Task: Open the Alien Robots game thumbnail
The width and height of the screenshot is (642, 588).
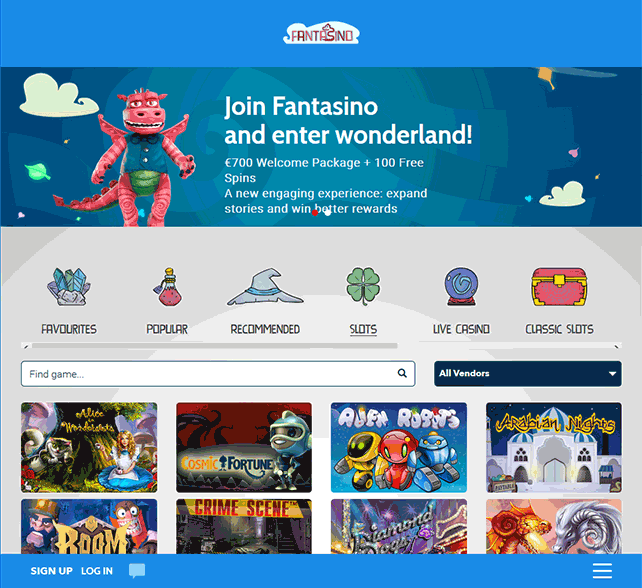Action: click(x=399, y=447)
